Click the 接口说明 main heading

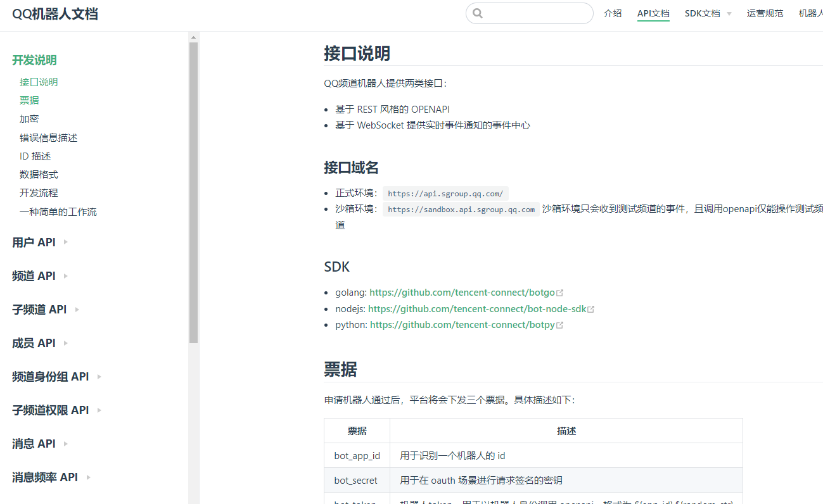point(357,53)
